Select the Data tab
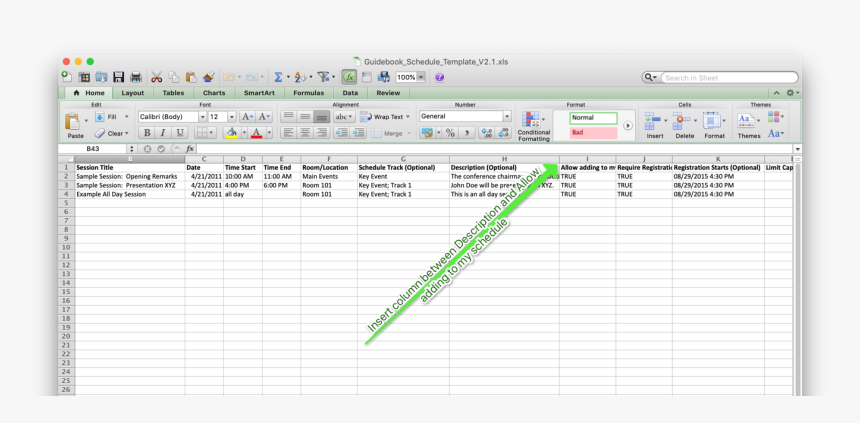Image resolution: width=860 pixels, height=423 pixels. (x=350, y=93)
